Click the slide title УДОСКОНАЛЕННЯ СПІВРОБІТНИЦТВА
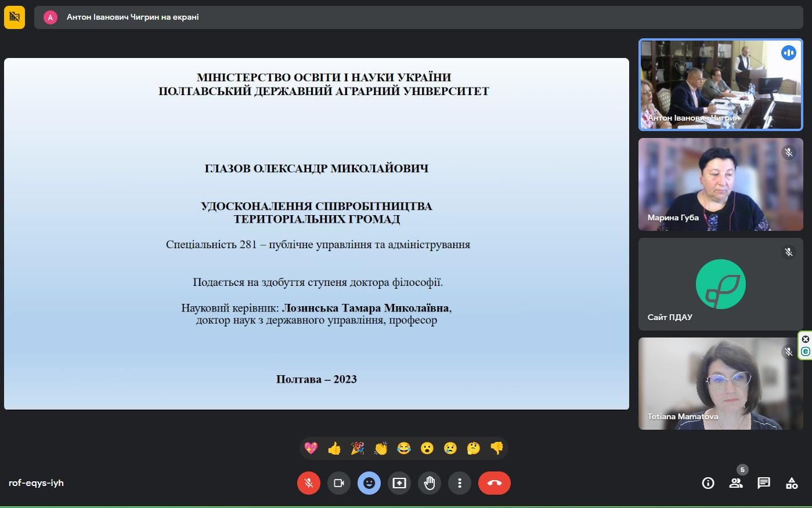Viewport: 812px width, 508px height. (x=316, y=206)
